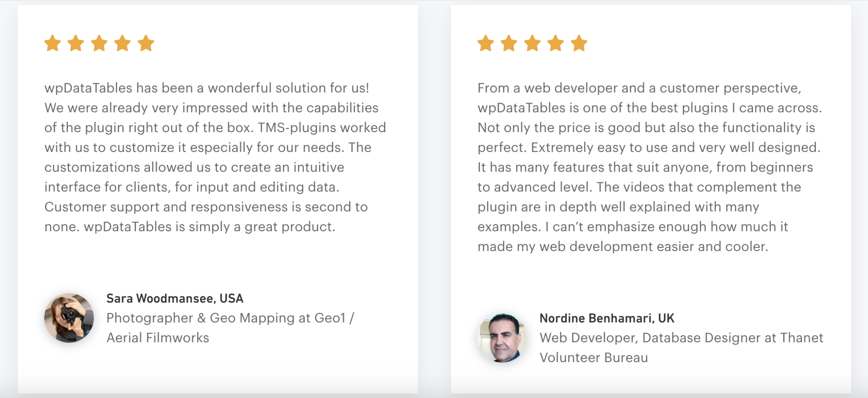This screenshot has width=868, height=398.
Task: Select the third star in Sara's review
Action: (x=99, y=43)
